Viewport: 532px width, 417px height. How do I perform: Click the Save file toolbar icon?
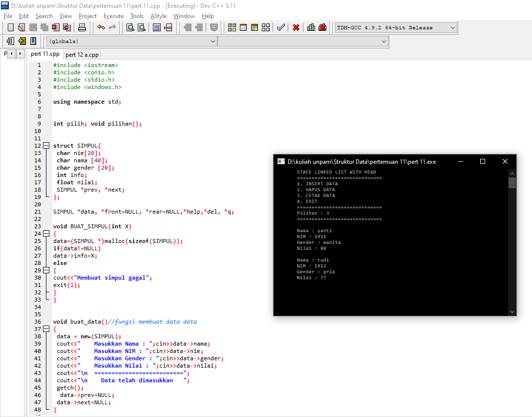point(33,27)
